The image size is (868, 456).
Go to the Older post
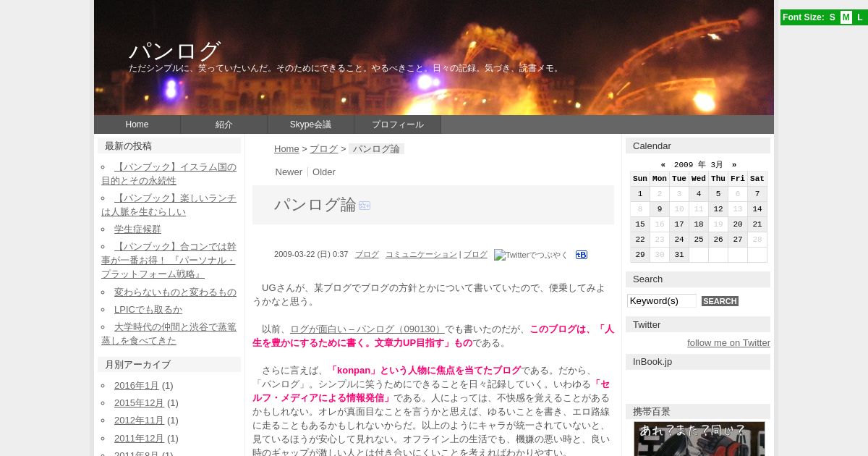(324, 172)
